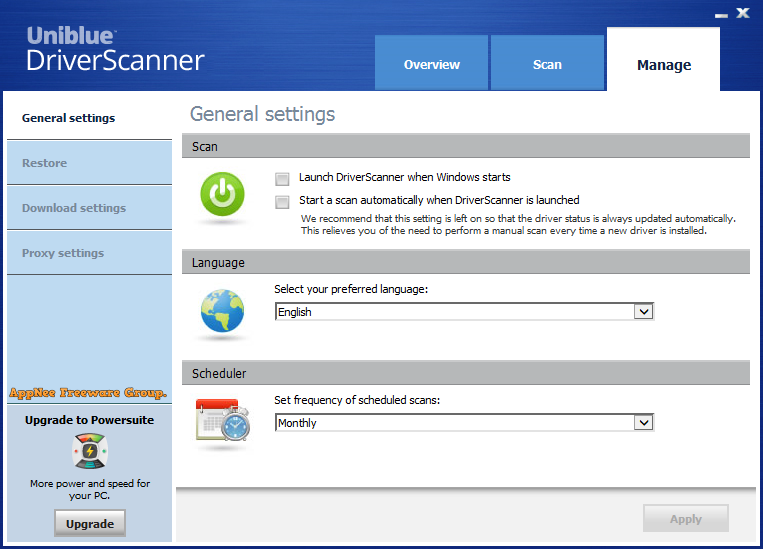The width and height of the screenshot is (763, 549).
Task: Click the 'Select your preferred language:' label
Action: click(351, 289)
